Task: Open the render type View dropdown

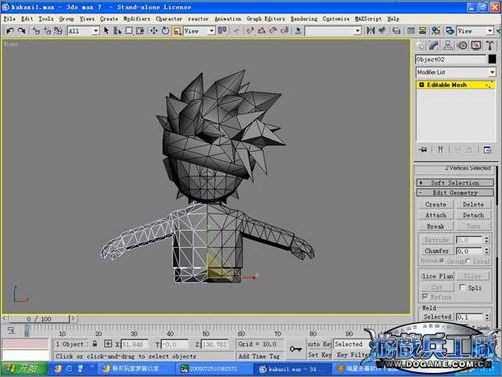Action: 475,31
